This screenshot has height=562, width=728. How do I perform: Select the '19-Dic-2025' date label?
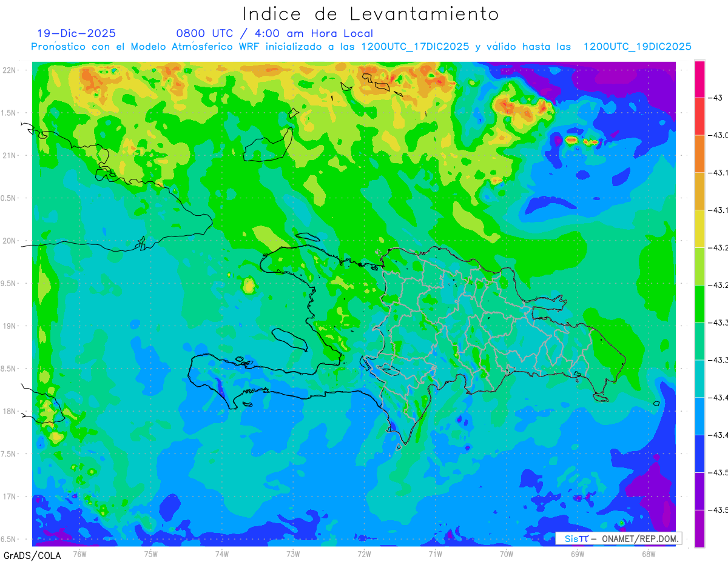click(x=76, y=33)
